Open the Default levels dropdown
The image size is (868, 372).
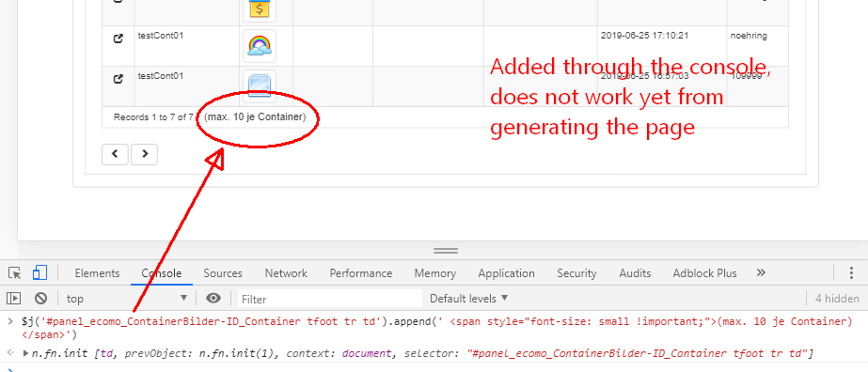click(469, 299)
